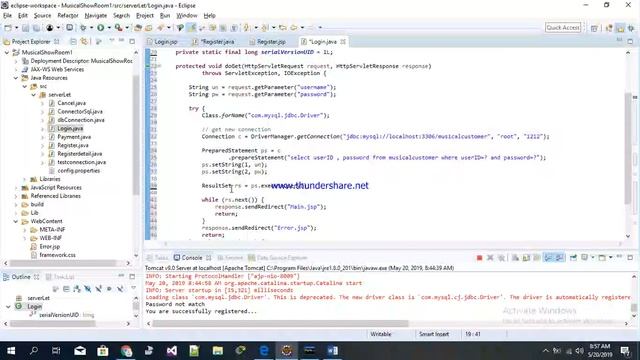Collapse the serverLet package node

[33, 95]
